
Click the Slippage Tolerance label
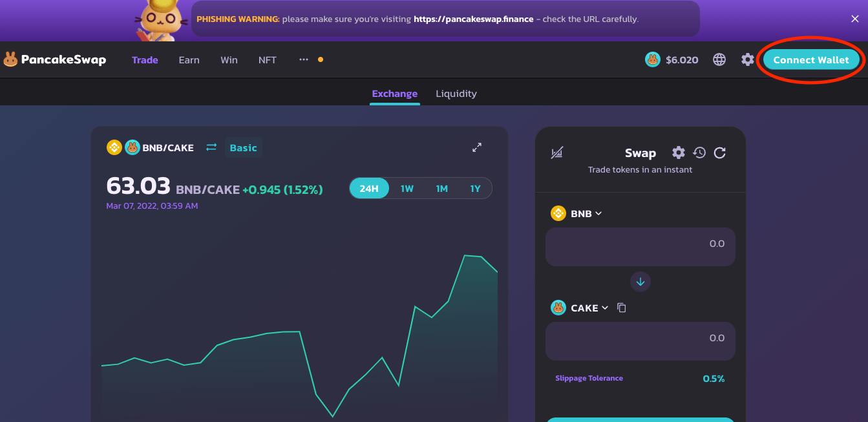[589, 378]
